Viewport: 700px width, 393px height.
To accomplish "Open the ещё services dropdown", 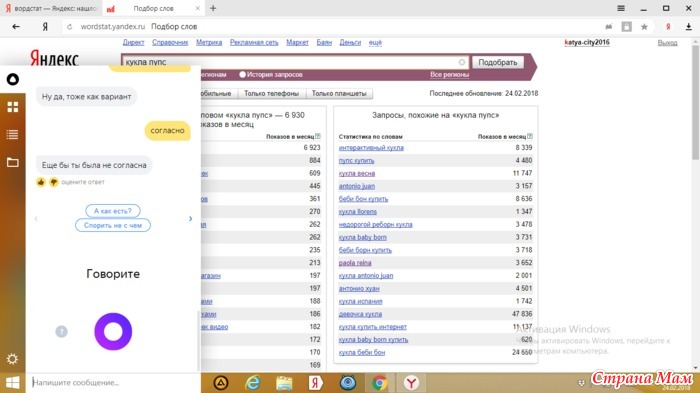I will [x=375, y=42].
